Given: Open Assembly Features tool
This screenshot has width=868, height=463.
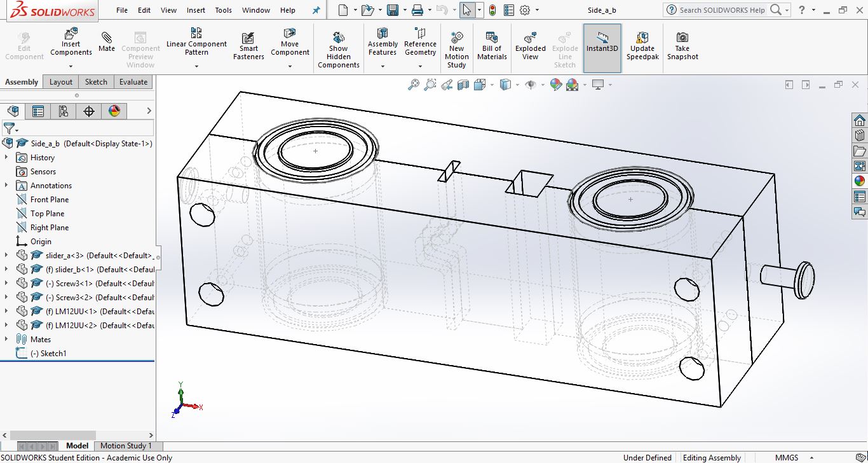Looking at the screenshot, I should 383,42.
